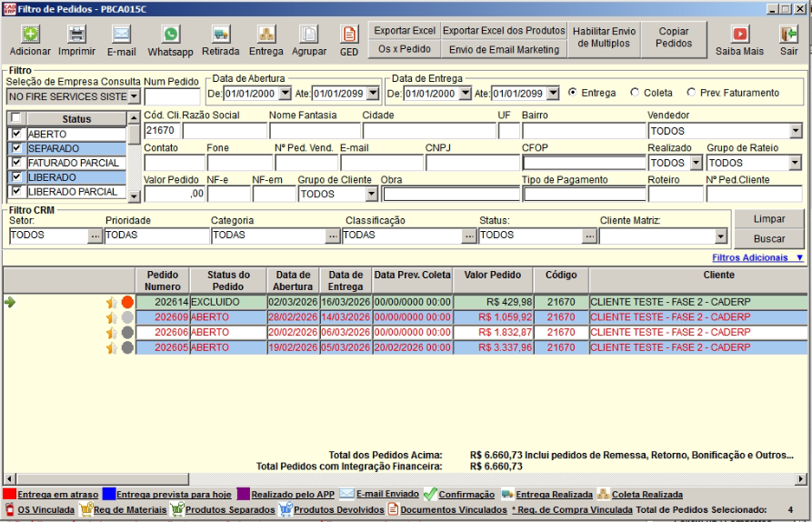The height and width of the screenshot is (522, 812).
Task: Click star icon on order 202609 row
Action: [x=112, y=317]
